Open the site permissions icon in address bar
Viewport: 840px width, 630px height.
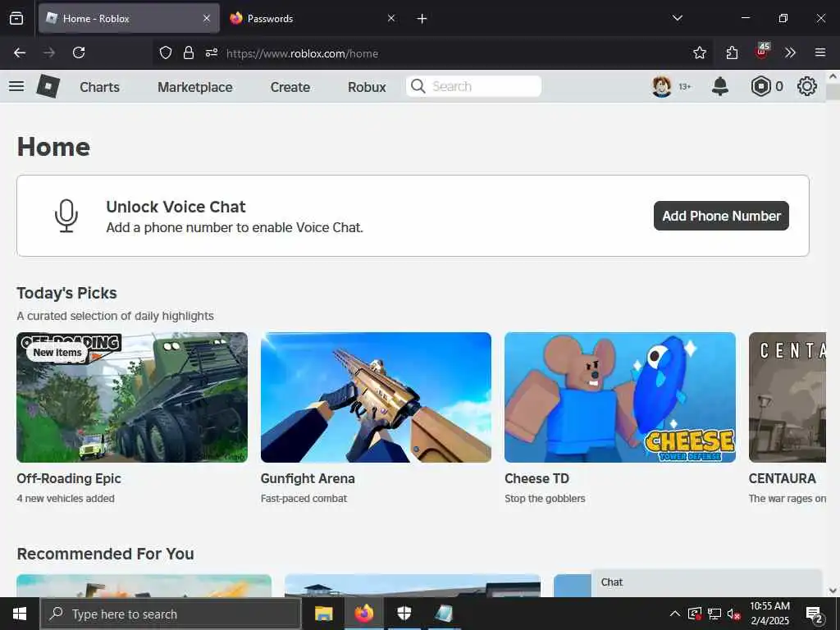point(212,52)
